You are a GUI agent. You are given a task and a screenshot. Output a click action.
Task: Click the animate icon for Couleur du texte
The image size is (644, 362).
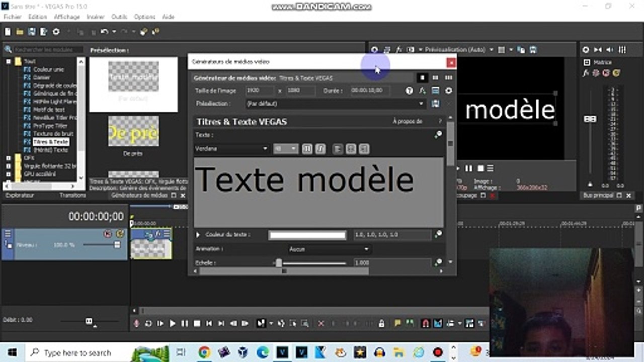pyautogui.click(x=438, y=234)
